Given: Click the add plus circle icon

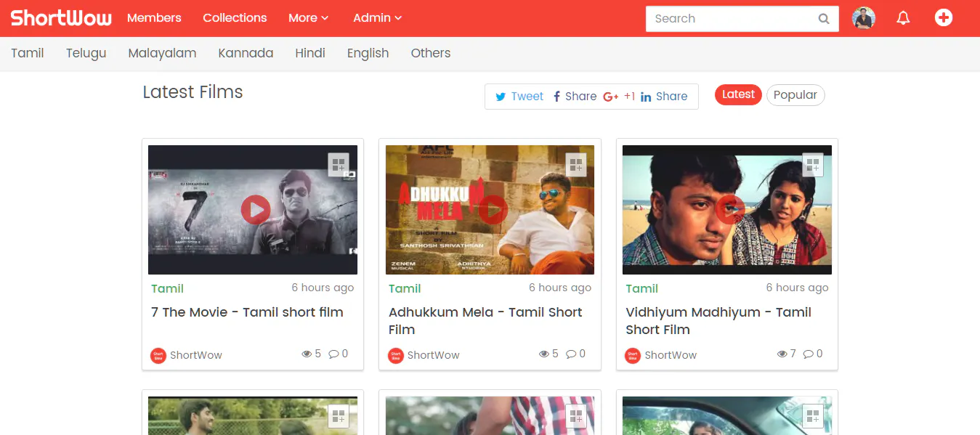Looking at the screenshot, I should click(x=943, y=18).
